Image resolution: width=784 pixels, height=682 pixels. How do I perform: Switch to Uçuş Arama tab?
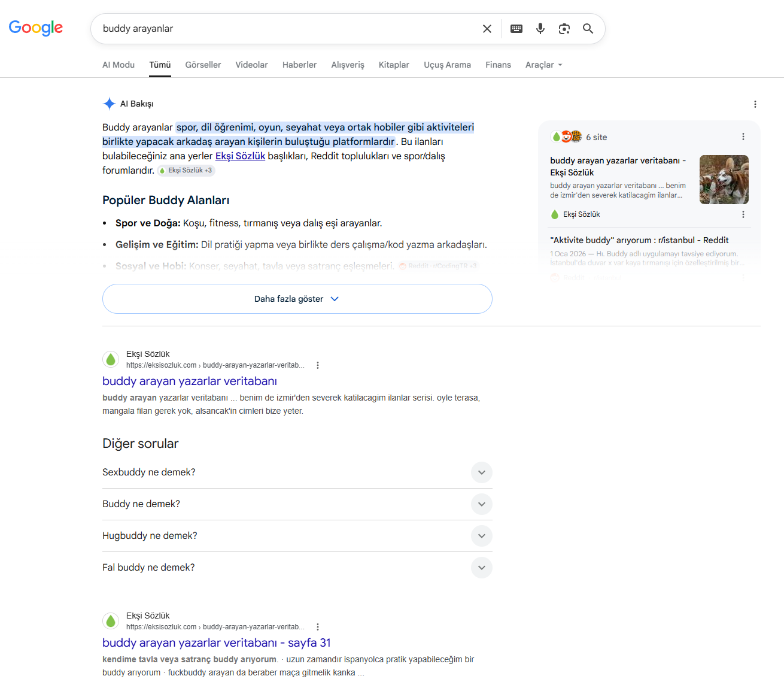[x=447, y=65]
